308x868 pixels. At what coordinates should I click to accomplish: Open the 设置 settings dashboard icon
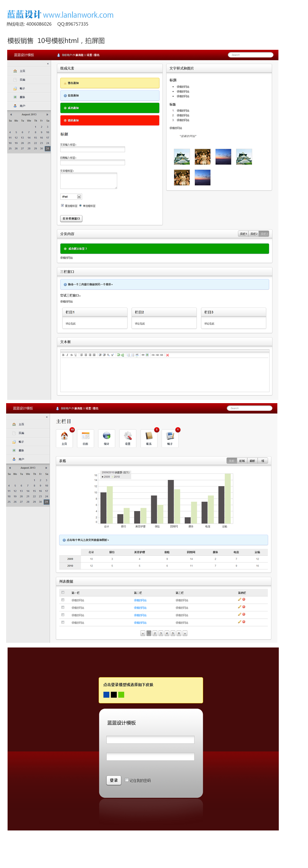coord(128,438)
